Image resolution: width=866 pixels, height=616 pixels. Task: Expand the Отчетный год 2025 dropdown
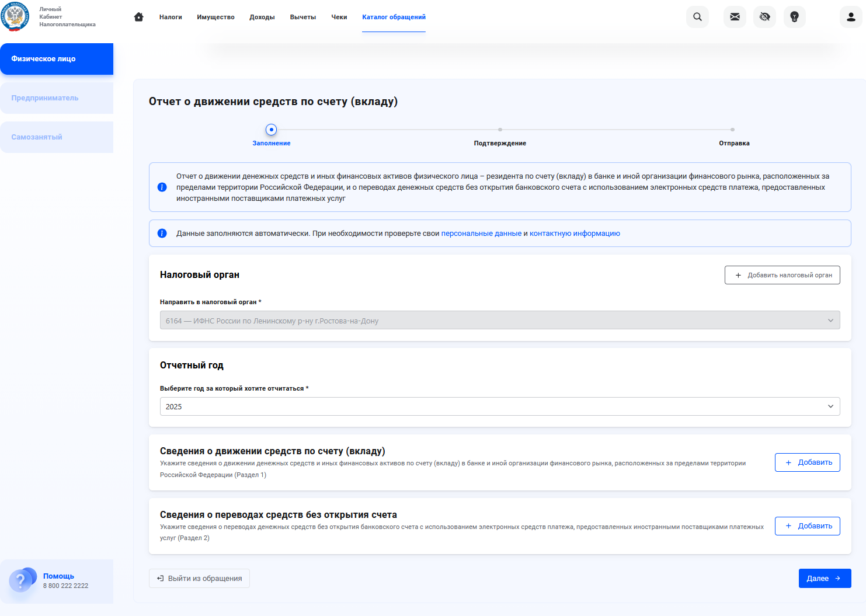[499, 406]
